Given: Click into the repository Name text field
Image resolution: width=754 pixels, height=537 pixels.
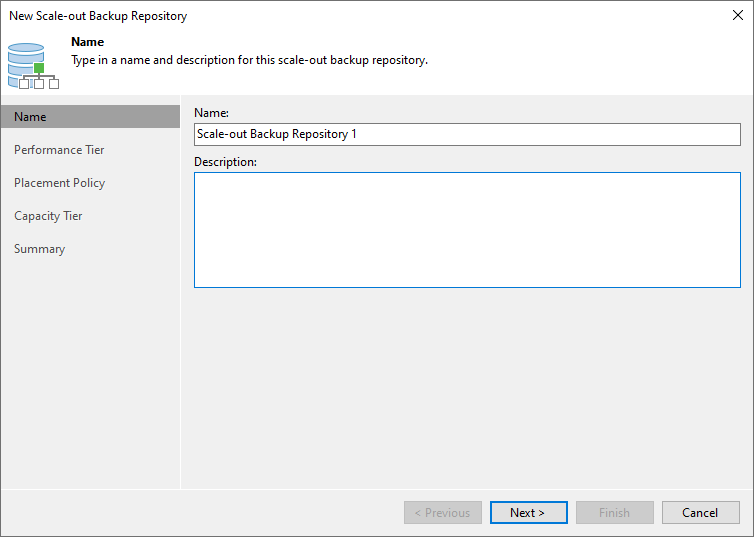Looking at the screenshot, I should pyautogui.click(x=466, y=134).
